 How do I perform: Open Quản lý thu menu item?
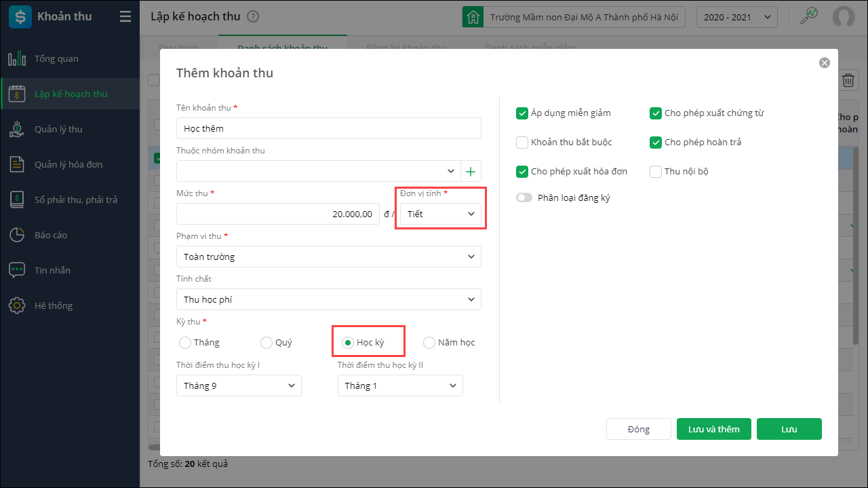(58, 130)
